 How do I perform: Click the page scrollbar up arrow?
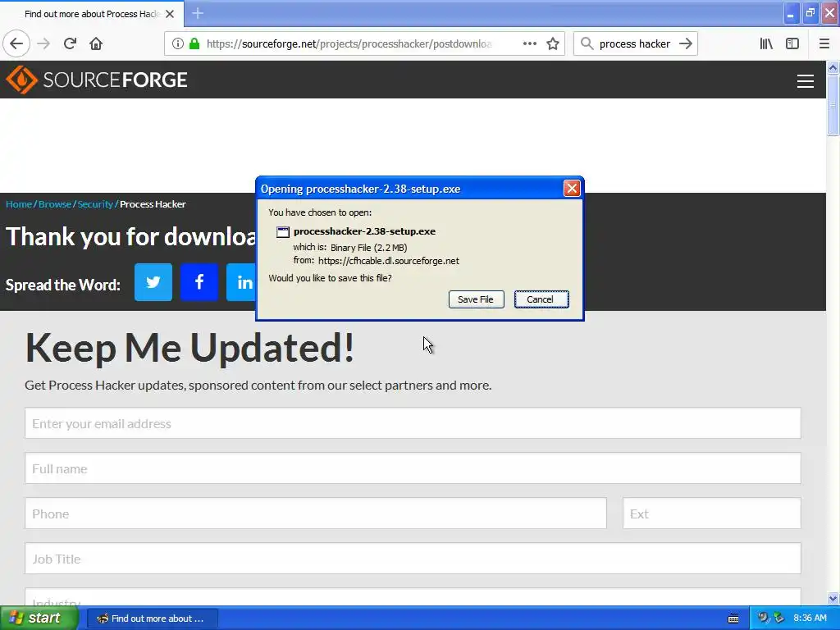coord(833,67)
